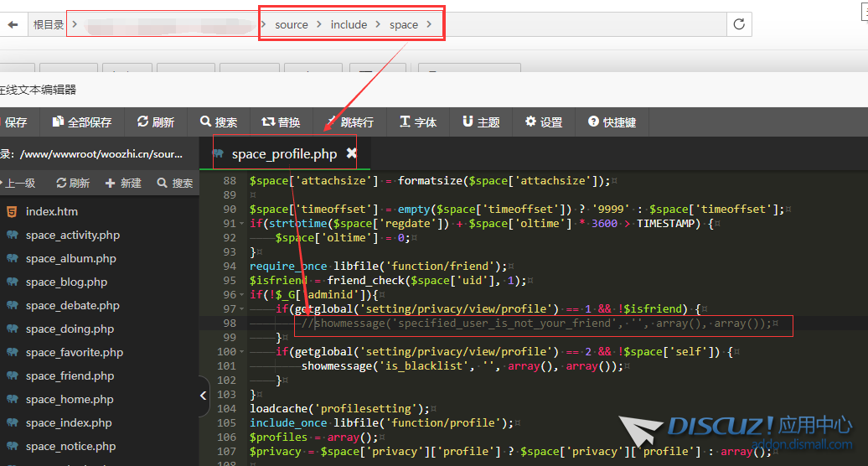This screenshot has width=868, height=466.
Task: Go up one level in sidebar
Action: tap(18, 183)
